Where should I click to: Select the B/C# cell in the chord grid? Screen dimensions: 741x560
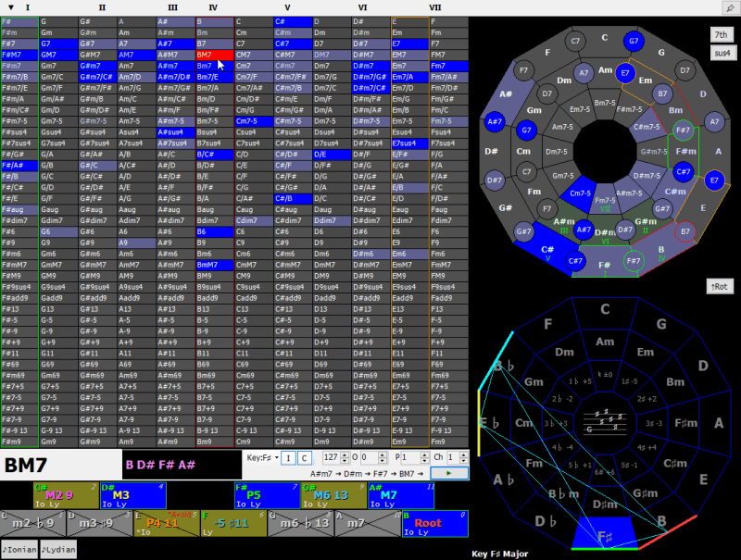(x=215, y=155)
